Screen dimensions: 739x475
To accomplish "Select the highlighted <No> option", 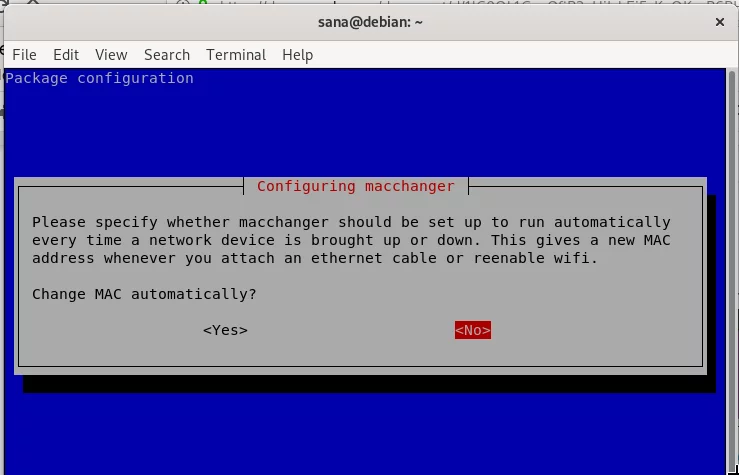I will tap(473, 330).
